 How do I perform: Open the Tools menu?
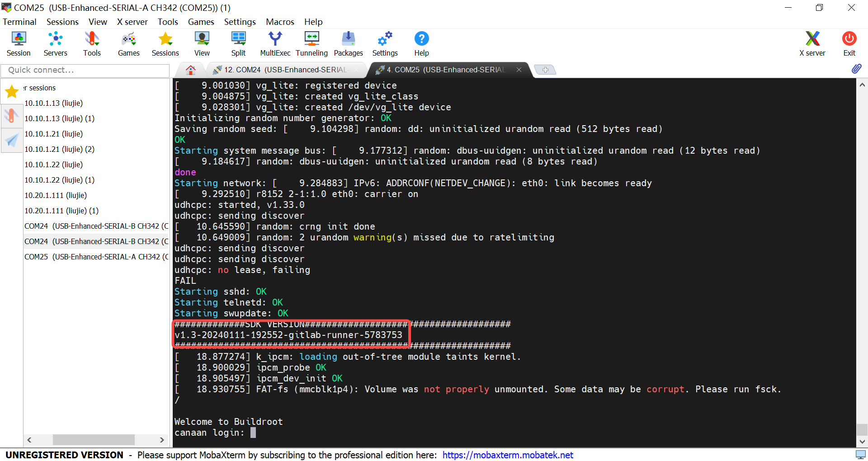[168, 22]
